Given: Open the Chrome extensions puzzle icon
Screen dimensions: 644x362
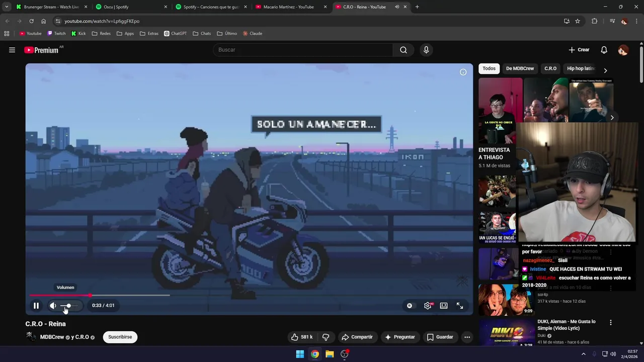Looking at the screenshot, I should pyautogui.click(x=594, y=21).
